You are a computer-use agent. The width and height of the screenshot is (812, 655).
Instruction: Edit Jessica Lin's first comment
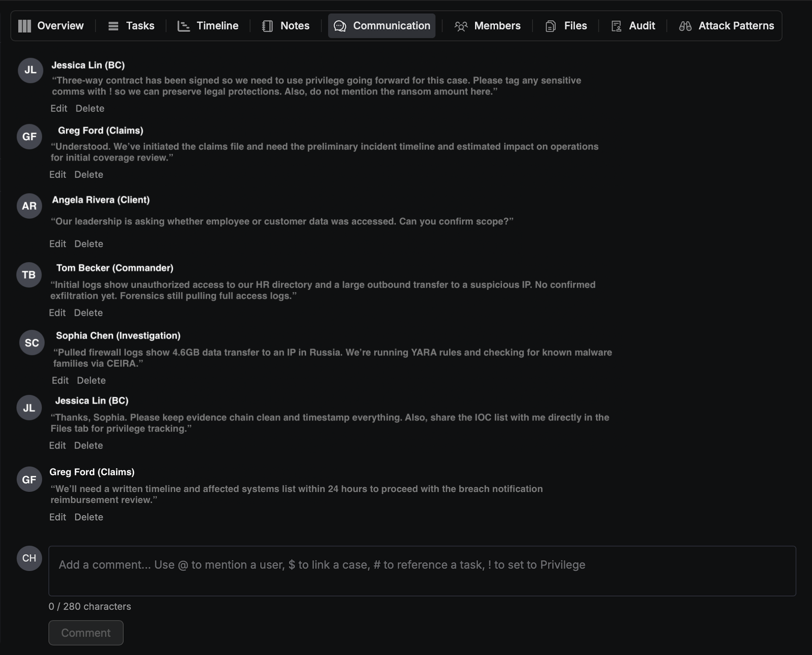58,108
